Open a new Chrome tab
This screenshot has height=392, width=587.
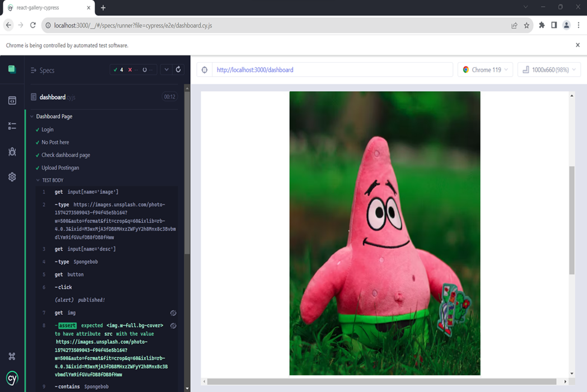click(x=103, y=7)
